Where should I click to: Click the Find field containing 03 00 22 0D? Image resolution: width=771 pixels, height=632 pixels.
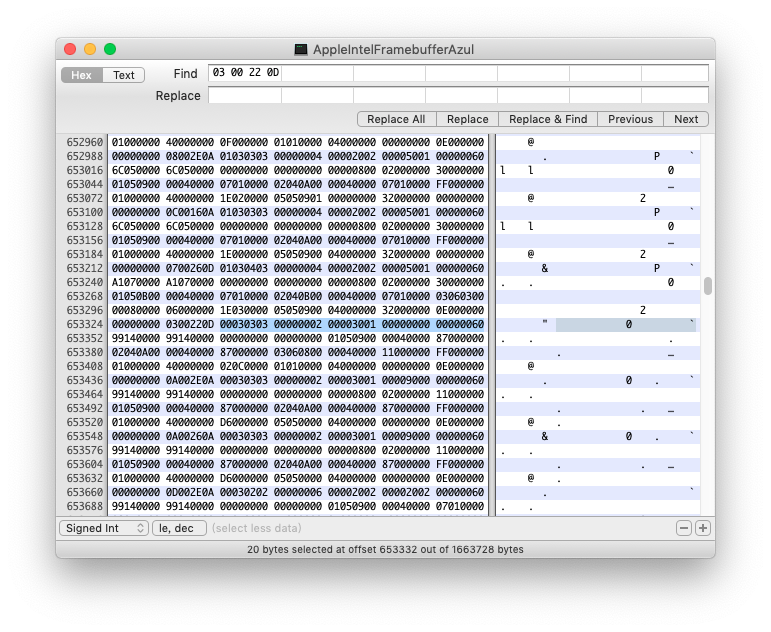(x=458, y=73)
